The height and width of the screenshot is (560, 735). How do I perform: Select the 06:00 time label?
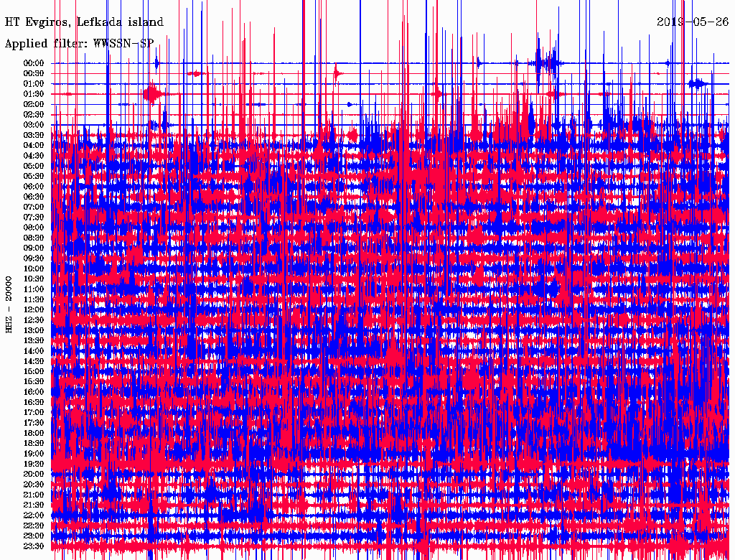(34, 187)
